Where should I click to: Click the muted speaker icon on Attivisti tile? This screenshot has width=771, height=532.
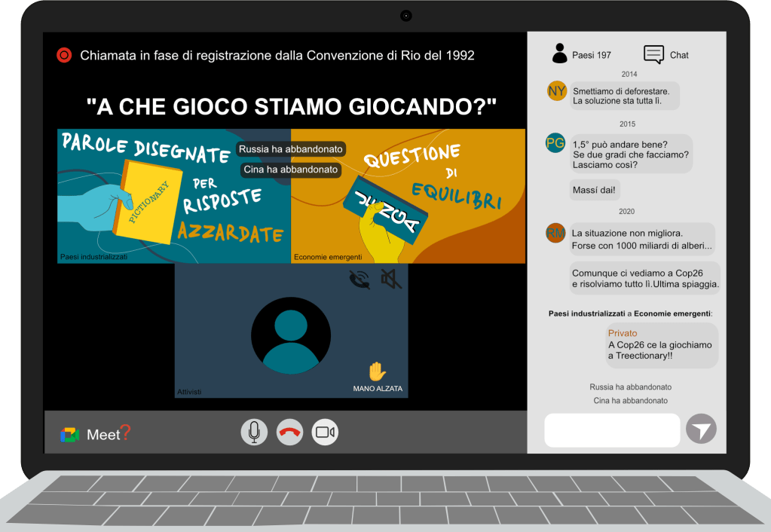[x=391, y=280]
